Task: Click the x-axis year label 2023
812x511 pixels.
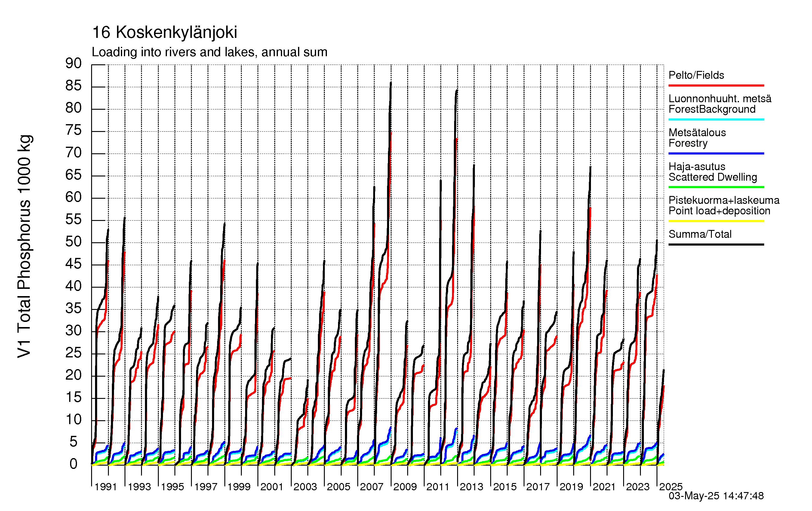Action: pos(638,487)
